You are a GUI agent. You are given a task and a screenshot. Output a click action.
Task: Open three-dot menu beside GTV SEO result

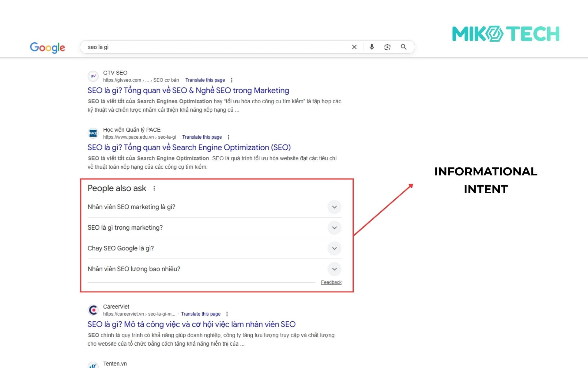pyautogui.click(x=232, y=80)
